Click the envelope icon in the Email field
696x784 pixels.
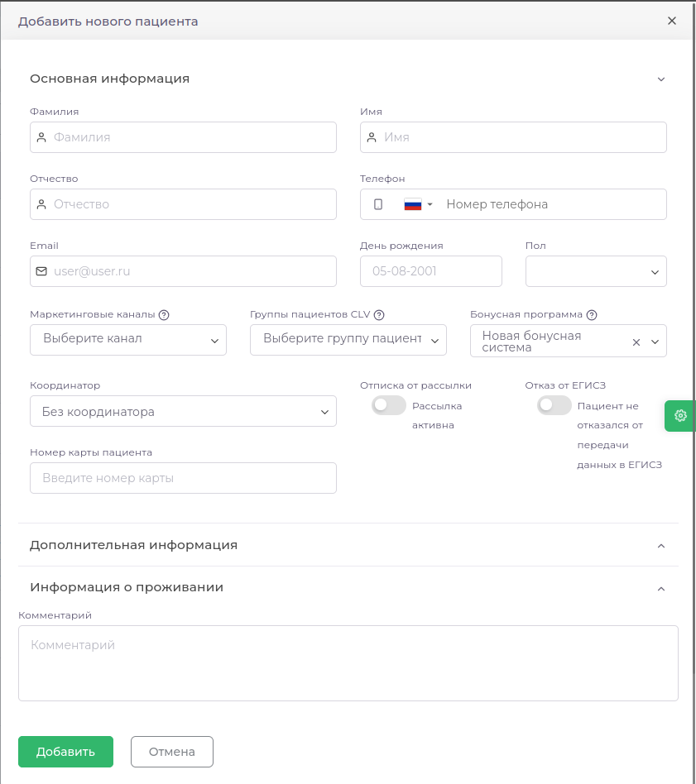click(42, 270)
